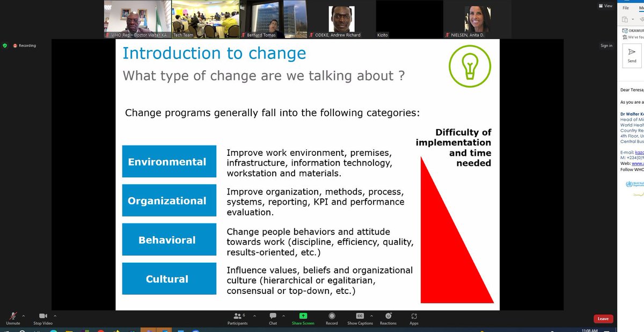Expand the Paste dropdown arrow in Outlook
Screen dimensions: 644x332
tap(632, 20)
